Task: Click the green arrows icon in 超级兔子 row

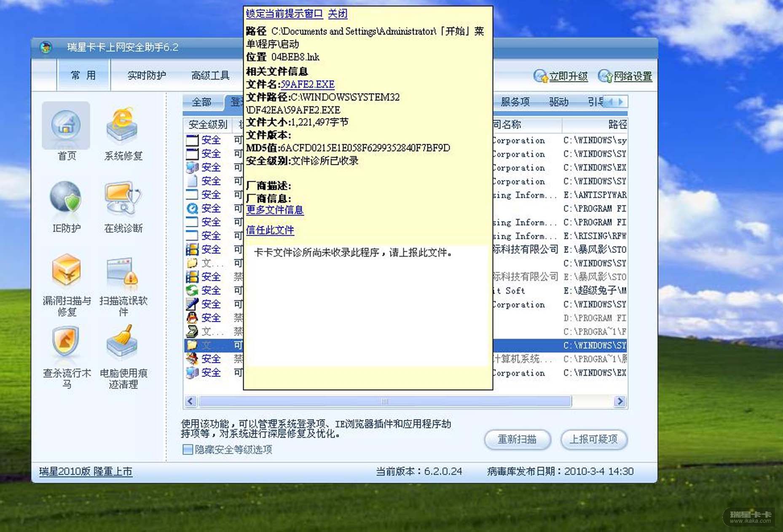Action: tap(192, 290)
